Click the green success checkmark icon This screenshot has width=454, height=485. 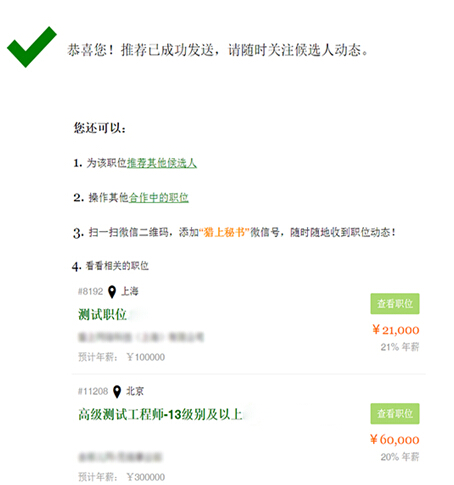click(32, 47)
